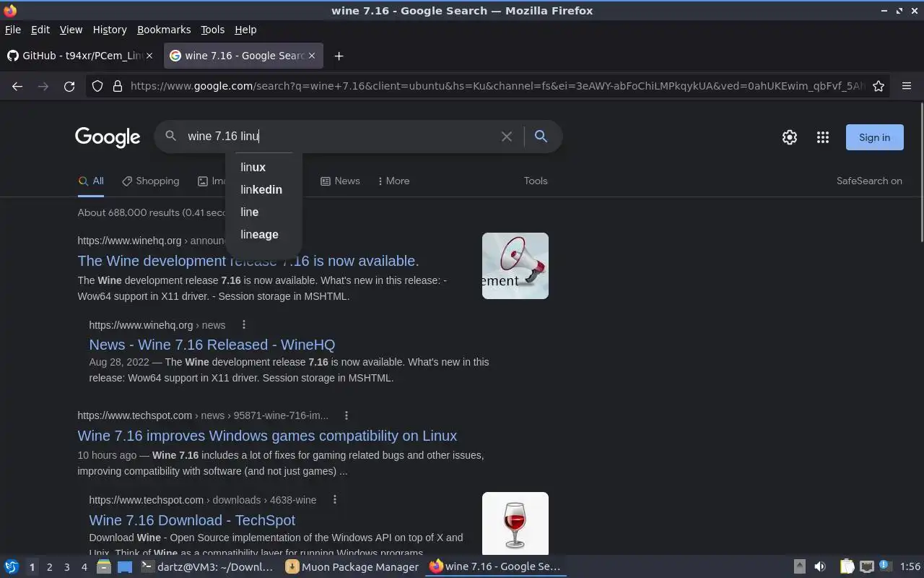924x578 pixels.
Task: Open the file manager from taskbar
Action: click(104, 566)
